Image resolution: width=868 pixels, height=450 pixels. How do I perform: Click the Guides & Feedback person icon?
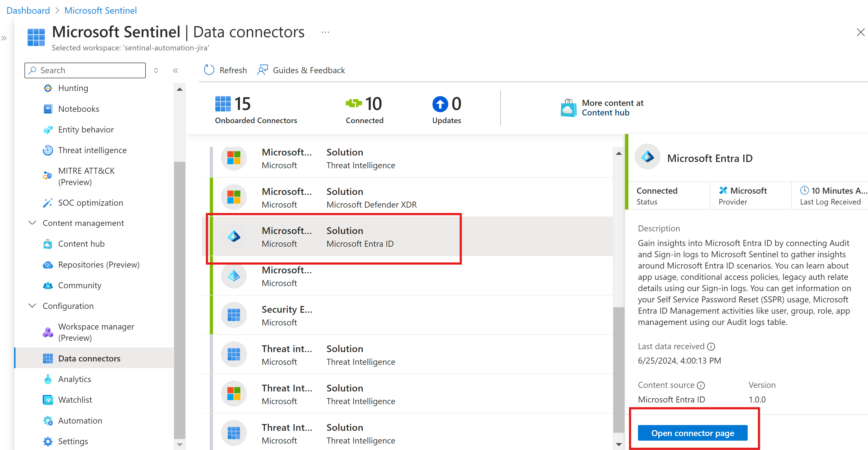coord(262,70)
